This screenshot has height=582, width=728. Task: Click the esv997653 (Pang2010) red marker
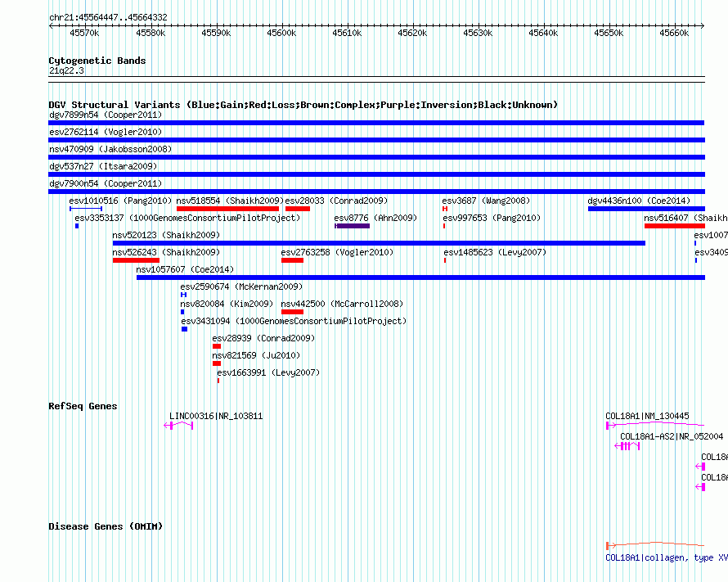[444, 226]
